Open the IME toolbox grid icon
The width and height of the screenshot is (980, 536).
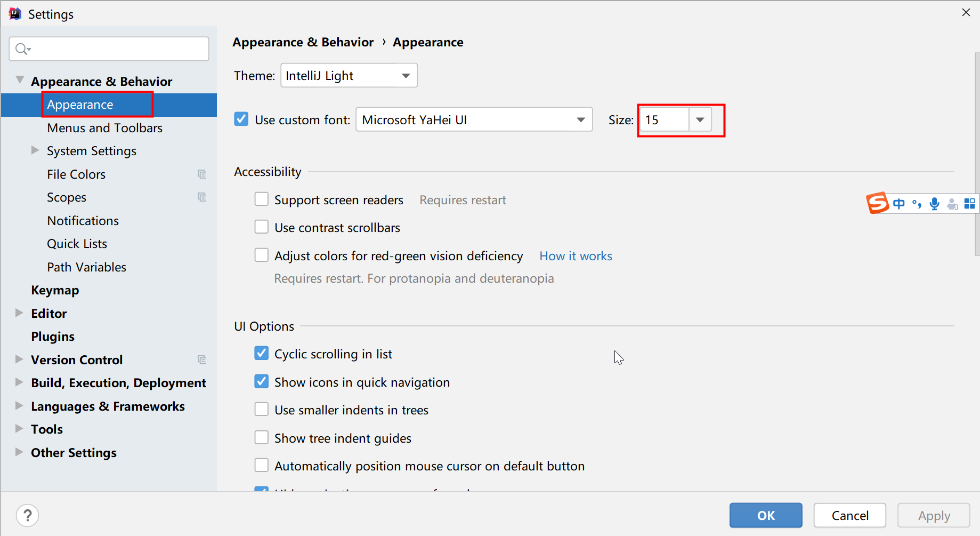970,204
